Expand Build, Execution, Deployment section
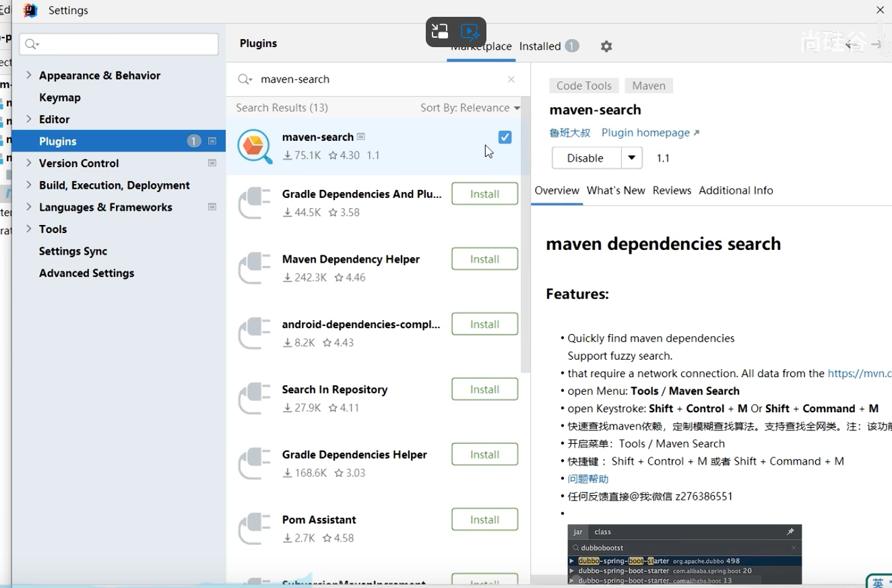This screenshot has width=892, height=588. [x=29, y=185]
